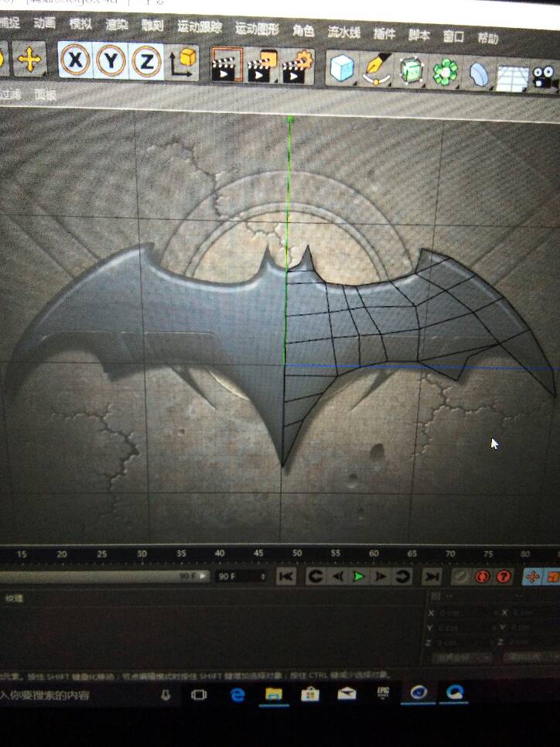Image resolution: width=560 pixels, height=747 pixels.
Task: Step back one frame
Action: coord(337,577)
